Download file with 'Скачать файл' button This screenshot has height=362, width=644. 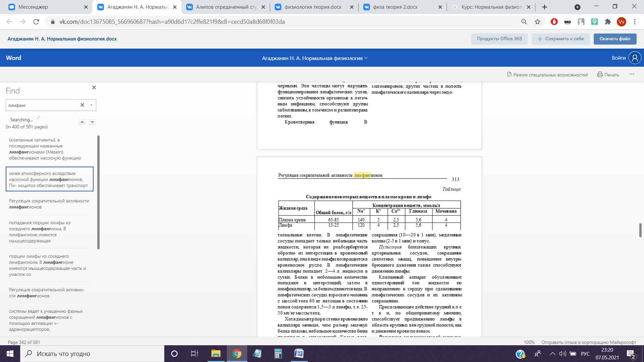click(615, 39)
